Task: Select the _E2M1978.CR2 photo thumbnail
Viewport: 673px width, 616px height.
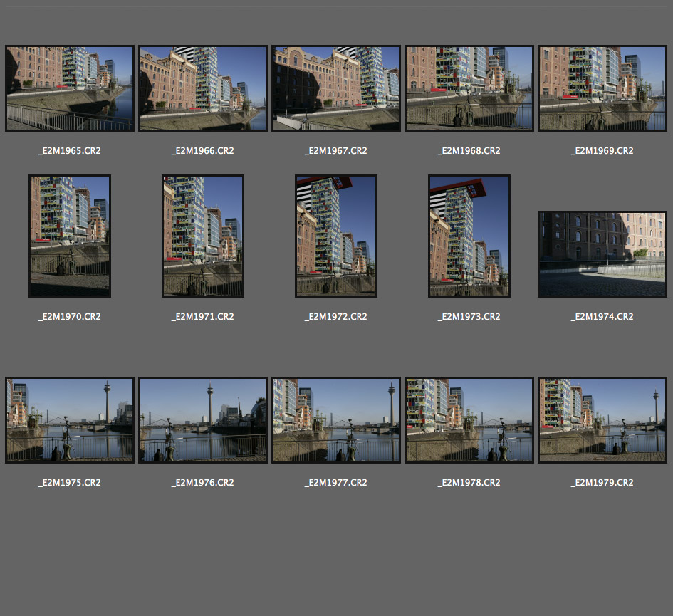Action: (469, 420)
